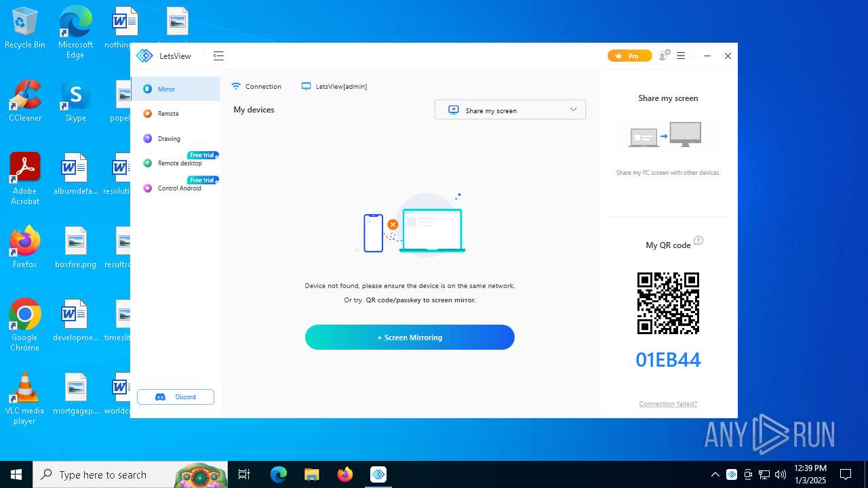Open Google Chrome desktop shortcut
Image resolution: width=868 pixels, height=488 pixels.
pos(25,325)
